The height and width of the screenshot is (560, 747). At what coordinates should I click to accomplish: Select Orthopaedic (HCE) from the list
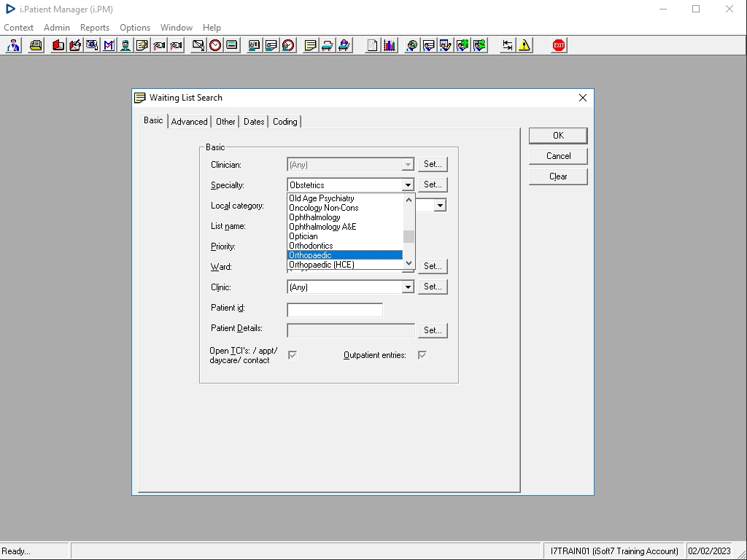(345, 265)
